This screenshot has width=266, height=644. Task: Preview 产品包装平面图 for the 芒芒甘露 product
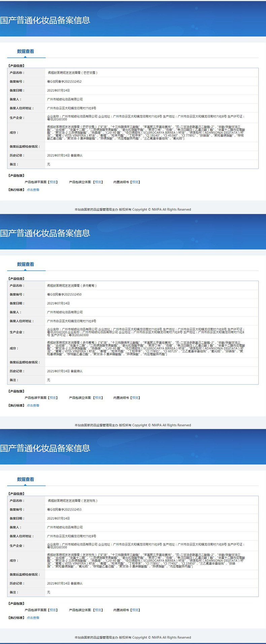pyautogui.click(x=53, y=182)
